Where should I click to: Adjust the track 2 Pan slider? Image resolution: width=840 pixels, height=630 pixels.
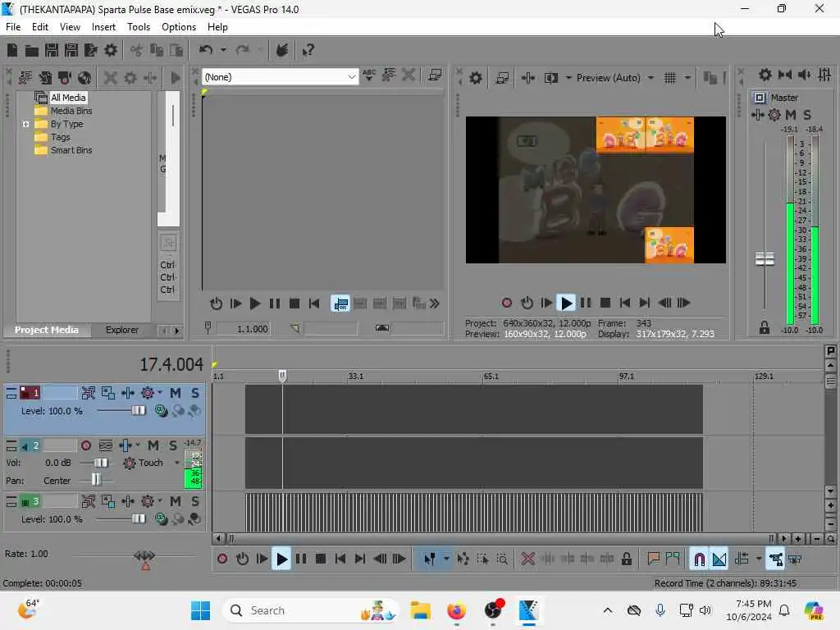click(96, 480)
